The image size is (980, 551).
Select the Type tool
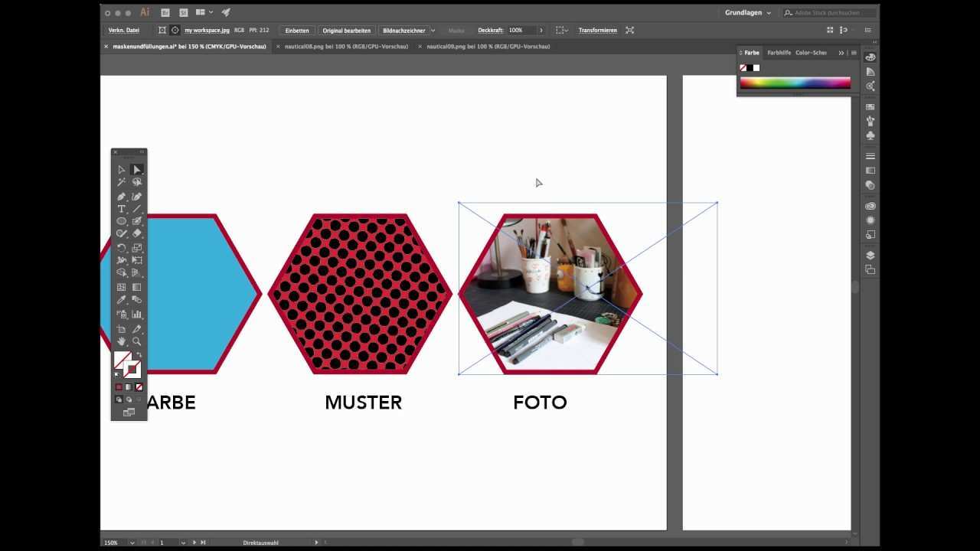click(121, 209)
